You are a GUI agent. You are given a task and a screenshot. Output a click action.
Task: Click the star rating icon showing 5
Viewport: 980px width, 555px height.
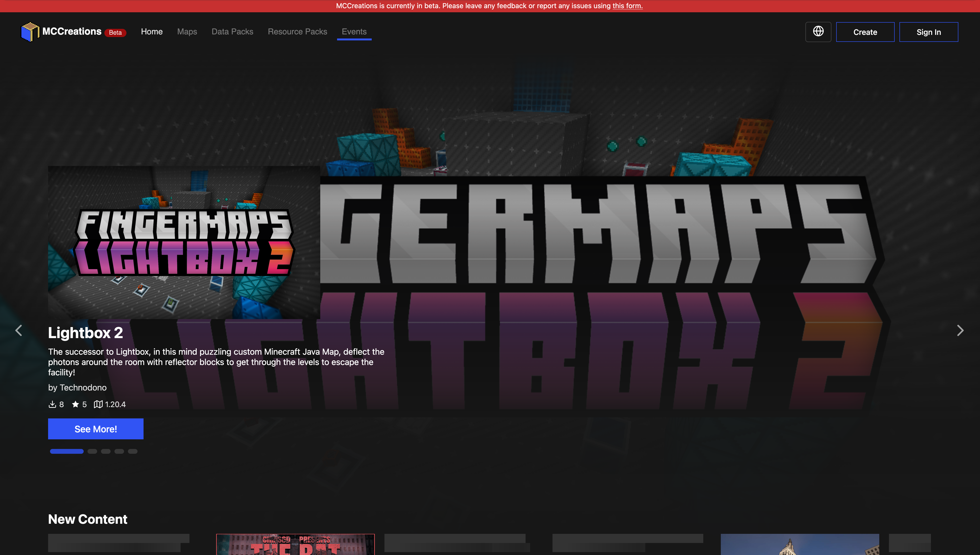pyautogui.click(x=75, y=404)
